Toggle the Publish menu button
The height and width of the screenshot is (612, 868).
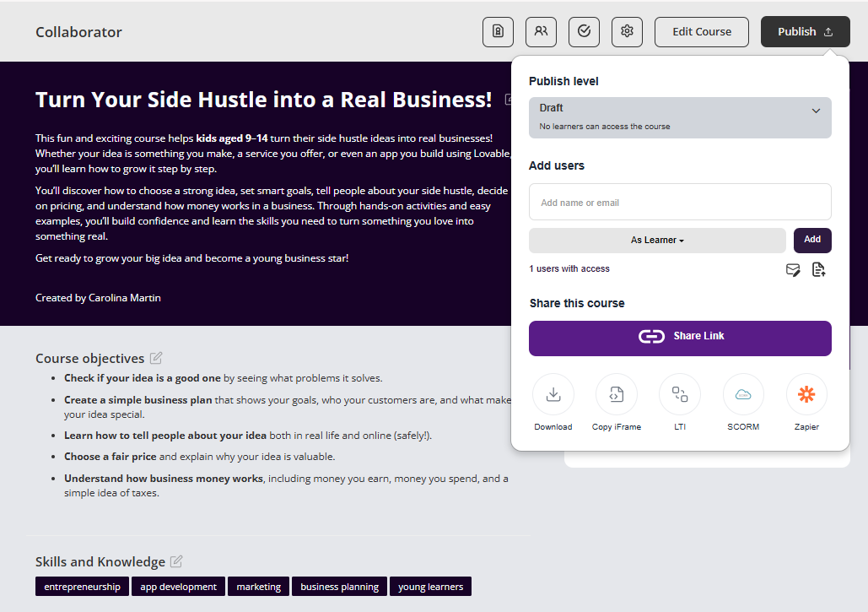[805, 32]
